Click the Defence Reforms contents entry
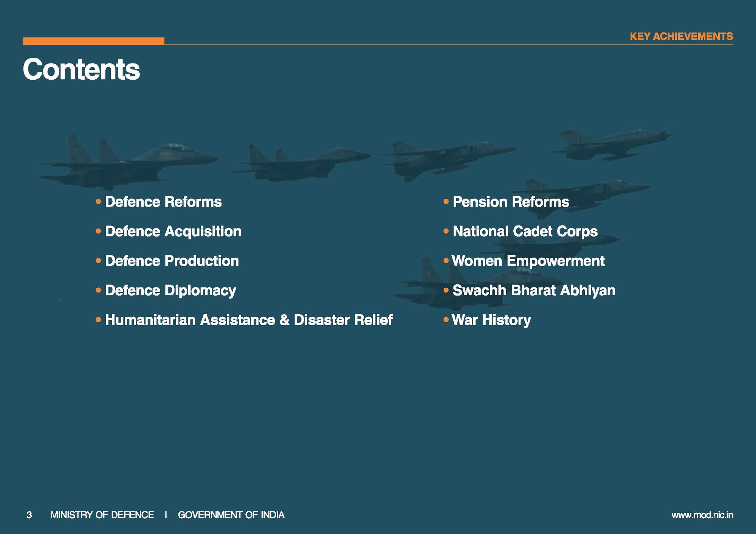Screen dimensions: 756x534 163,202
